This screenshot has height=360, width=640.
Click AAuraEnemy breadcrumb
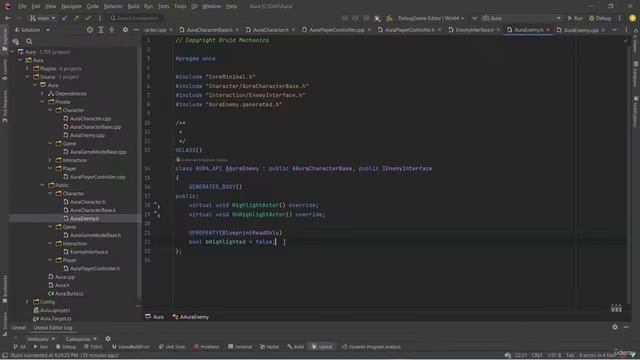click(x=191, y=317)
